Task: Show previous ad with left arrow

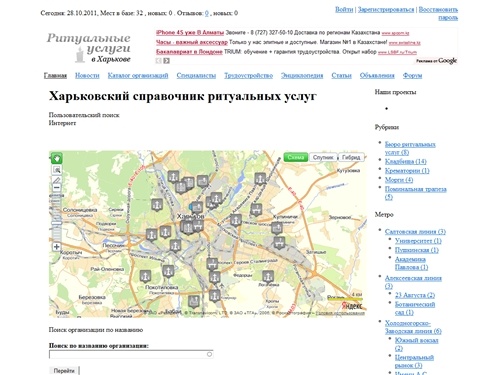Action: 159,61
